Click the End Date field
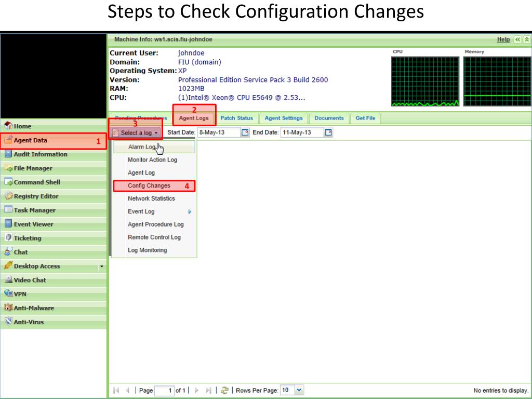Screen dimensions: 532x399 click(x=303, y=132)
